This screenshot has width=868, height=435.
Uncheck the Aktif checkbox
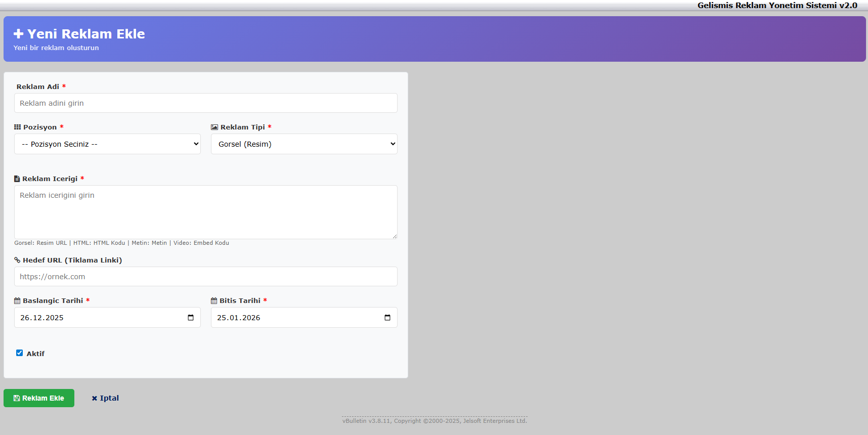(19, 353)
